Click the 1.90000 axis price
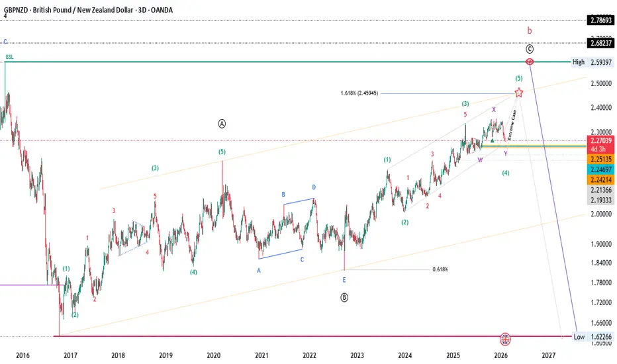The width and height of the screenshot is (617, 364). pyautogui.click(x=601, y=244)
